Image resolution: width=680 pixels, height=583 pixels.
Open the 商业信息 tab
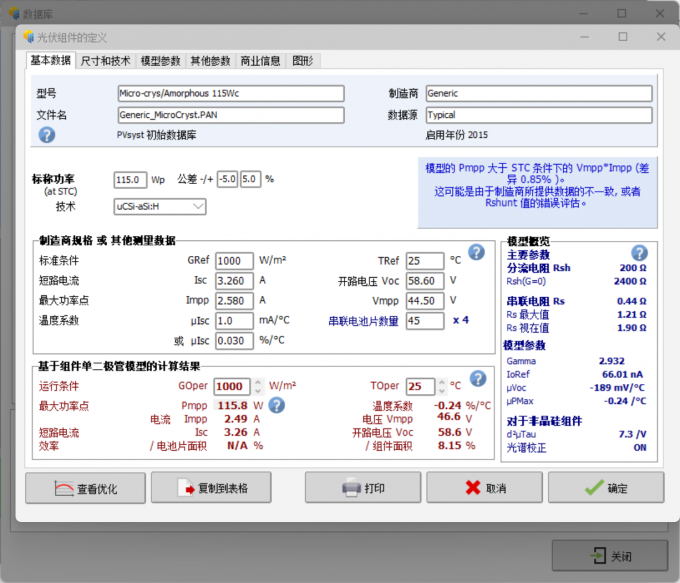[260, 61]
